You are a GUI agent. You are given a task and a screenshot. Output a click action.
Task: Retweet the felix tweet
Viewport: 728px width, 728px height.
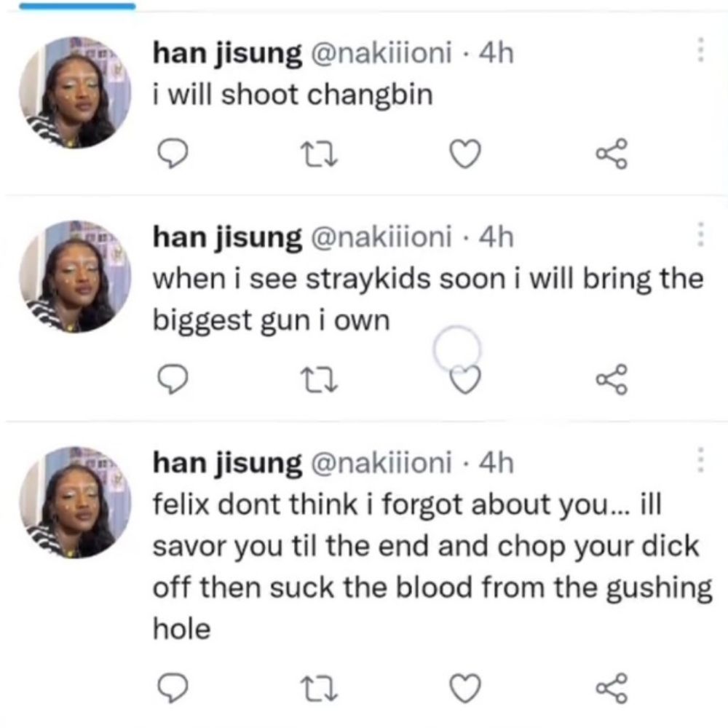(319, 688)
